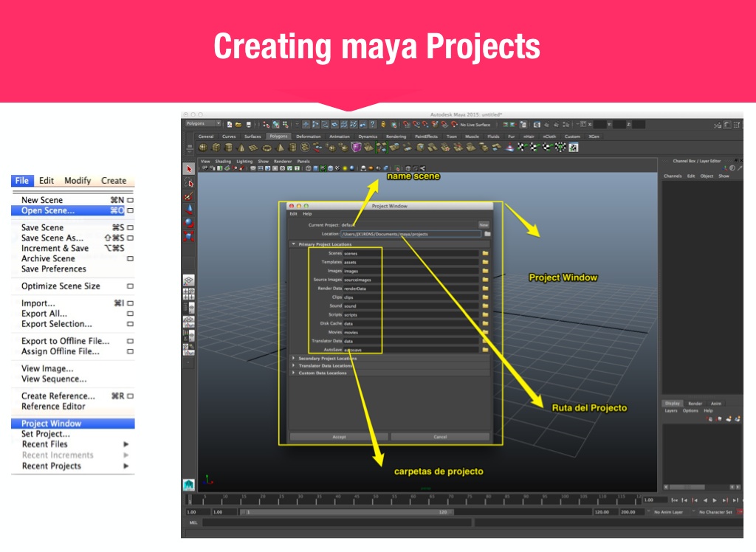
Task: Open the option box for Optimize Scene Size
Action: (130, 286)
